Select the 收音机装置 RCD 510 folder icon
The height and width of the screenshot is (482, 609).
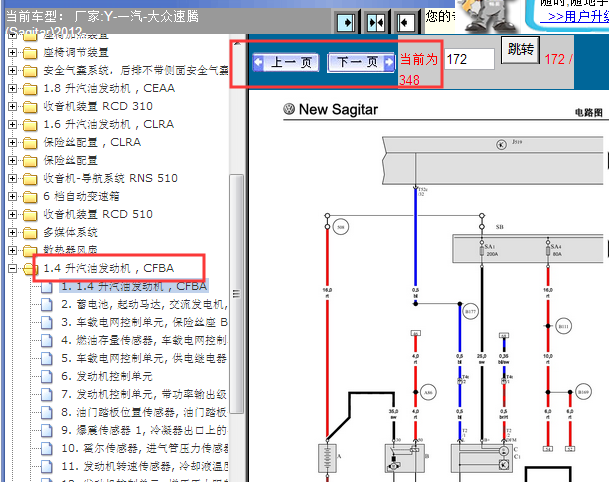click(30, 215)
